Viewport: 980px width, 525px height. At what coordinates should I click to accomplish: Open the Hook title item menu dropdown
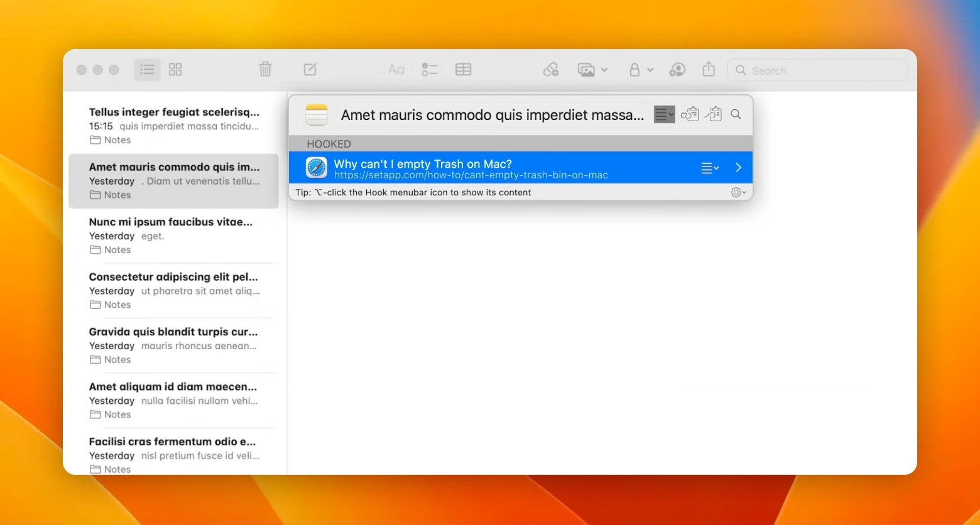click(x=664, y=115)
